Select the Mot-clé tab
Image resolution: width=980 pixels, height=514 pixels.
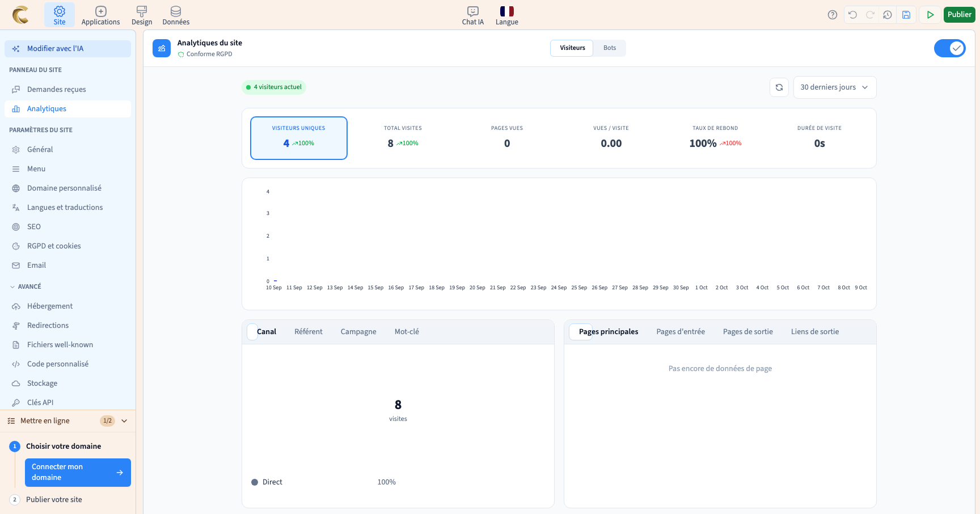pyautogui.click(x=407, y=332)
